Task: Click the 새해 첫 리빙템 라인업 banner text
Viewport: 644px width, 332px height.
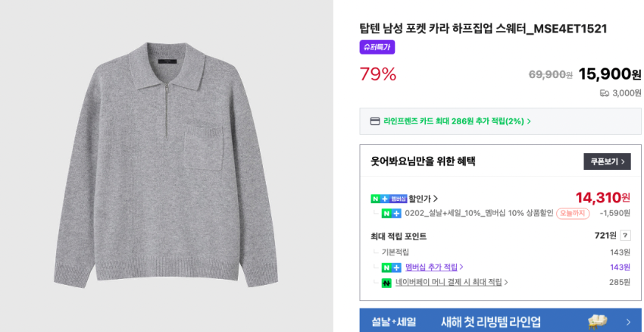Action: [x=490, y=321]
